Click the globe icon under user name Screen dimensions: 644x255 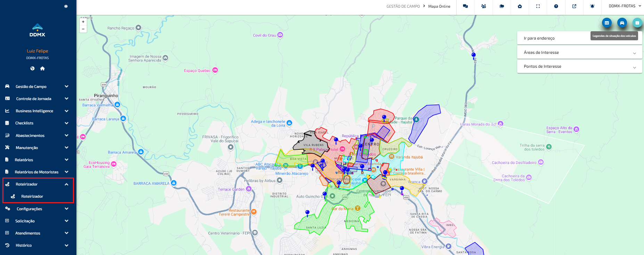click(x=32, y=68)
